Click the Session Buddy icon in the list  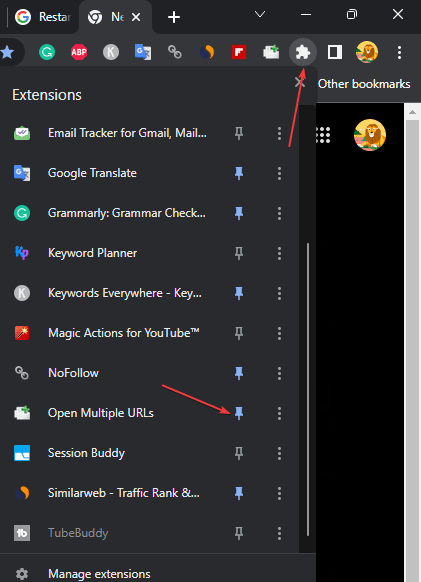pos(22,453)
